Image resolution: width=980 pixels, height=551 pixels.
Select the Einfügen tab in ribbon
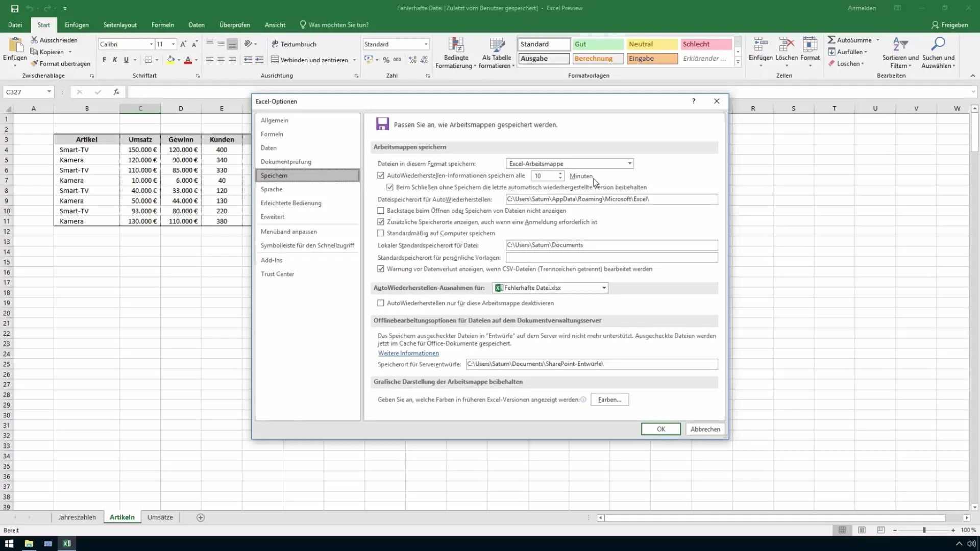[76, 25]
